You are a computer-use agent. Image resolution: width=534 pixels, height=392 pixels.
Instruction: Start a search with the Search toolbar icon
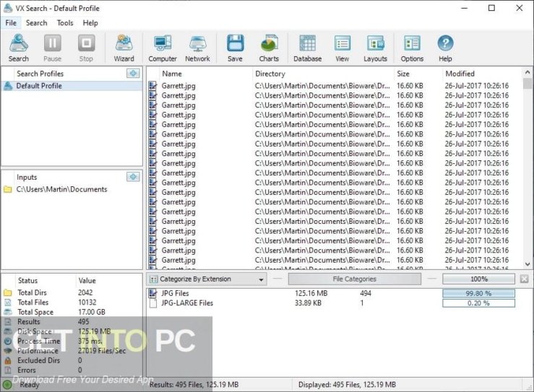click(x=19, y=48)
